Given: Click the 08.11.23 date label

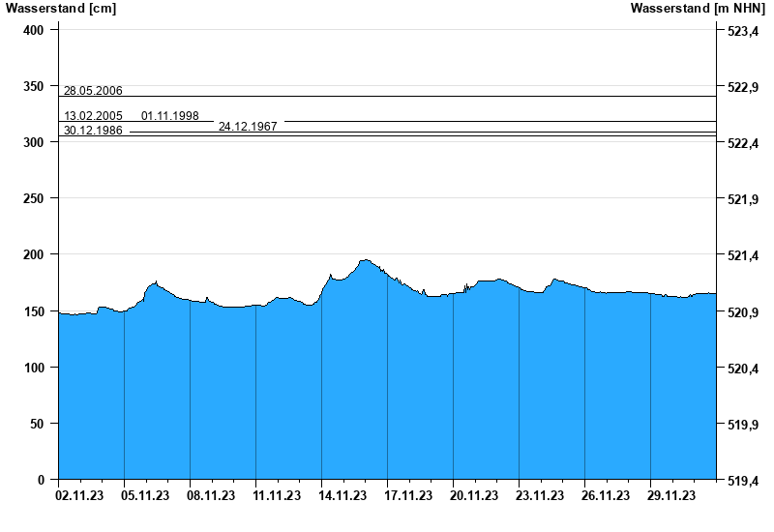Looking at the screenshot, I should pos(210,495).
